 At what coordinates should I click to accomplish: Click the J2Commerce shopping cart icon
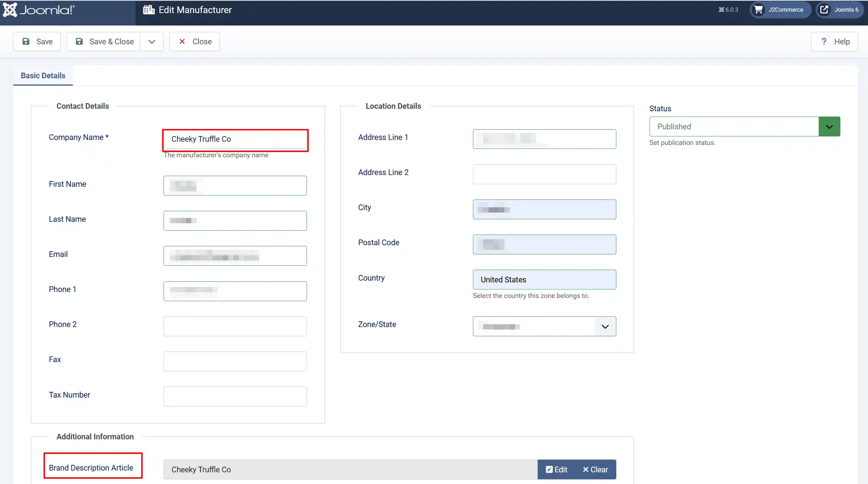click(758, 10)
